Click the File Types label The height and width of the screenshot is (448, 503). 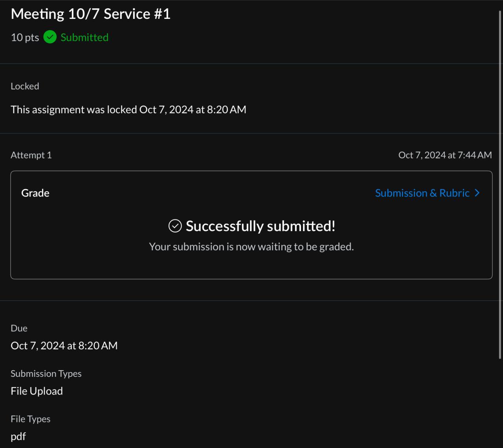tap(30, 419)
